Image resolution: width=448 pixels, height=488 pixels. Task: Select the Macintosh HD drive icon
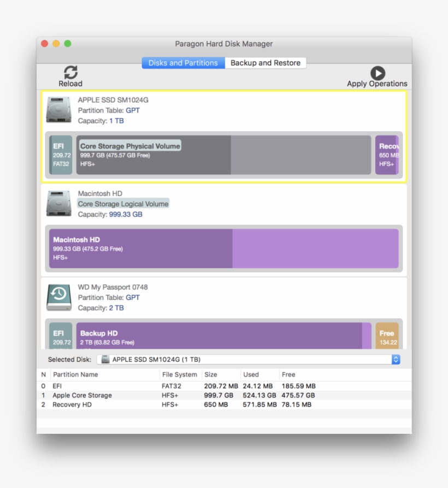pyautogui.click(x=58, y=204)
